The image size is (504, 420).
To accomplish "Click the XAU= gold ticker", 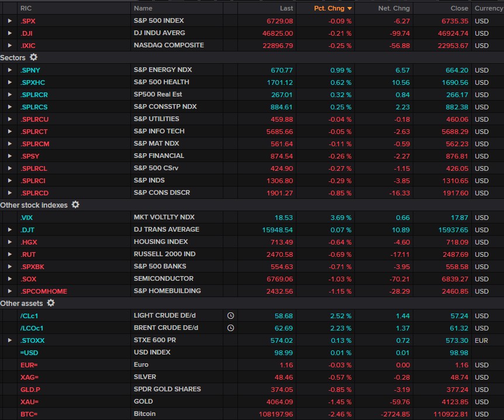I will pos(29,401).
